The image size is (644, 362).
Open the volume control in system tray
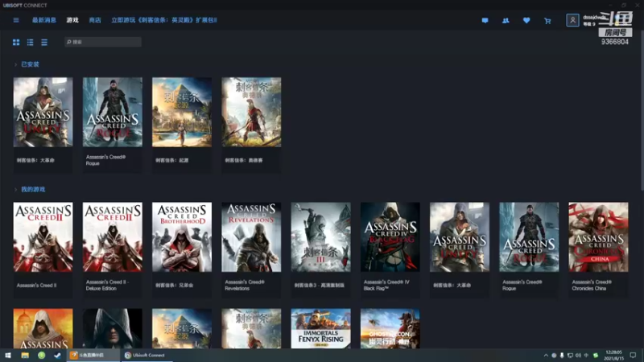pyautogui.click(x=578, y=356)
